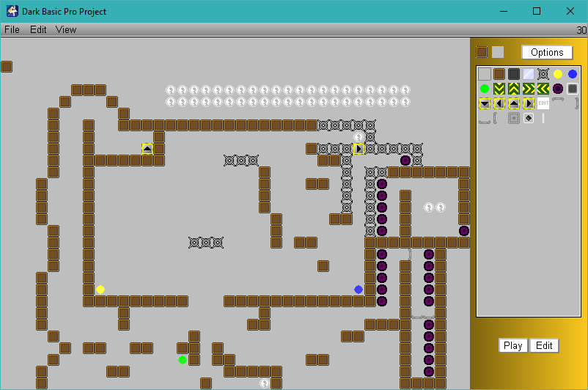Select the brown block tile in the palette
This screenshot has width=588, height=390.
click(x=499, y=74)
